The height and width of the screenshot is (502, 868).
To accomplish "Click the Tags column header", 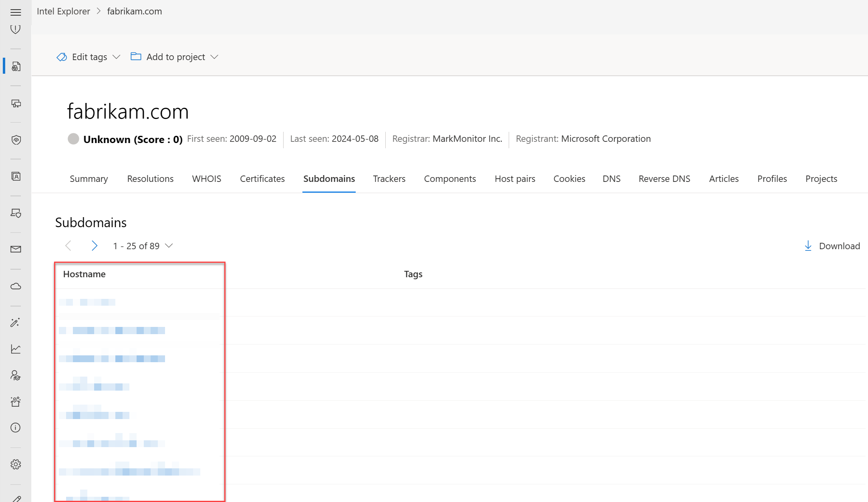I will click(413, 274).
